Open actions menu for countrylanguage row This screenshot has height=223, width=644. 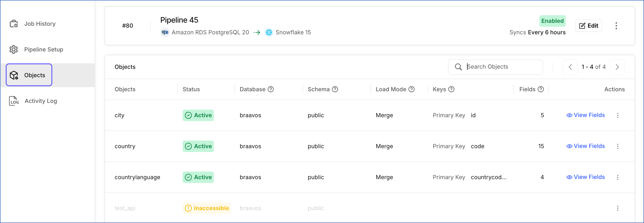618,177
